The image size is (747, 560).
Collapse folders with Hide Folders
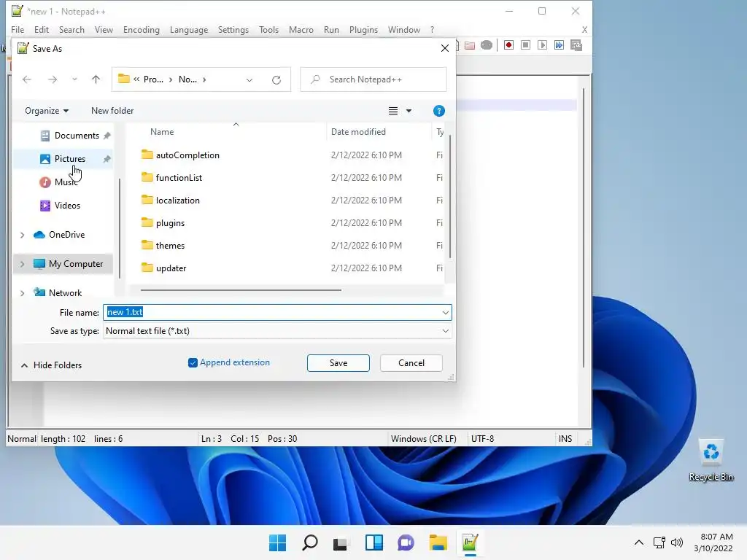pos(52,365)
